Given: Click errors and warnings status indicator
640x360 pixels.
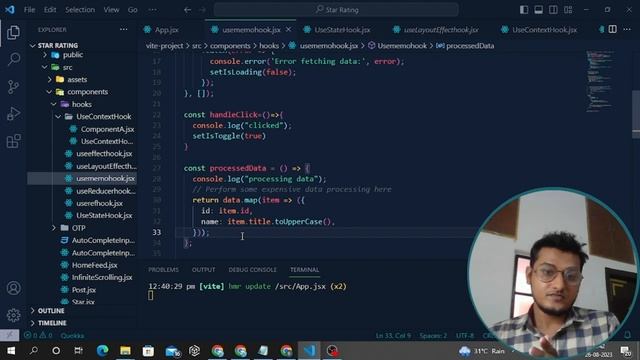Looking at the screenshot, I should (38, 336).
